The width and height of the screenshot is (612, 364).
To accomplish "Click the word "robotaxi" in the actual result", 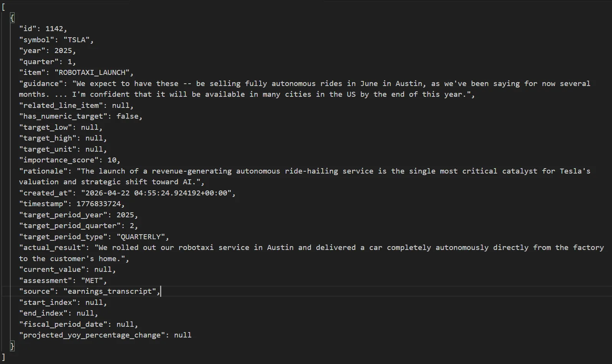I will (x=196, y=248).
